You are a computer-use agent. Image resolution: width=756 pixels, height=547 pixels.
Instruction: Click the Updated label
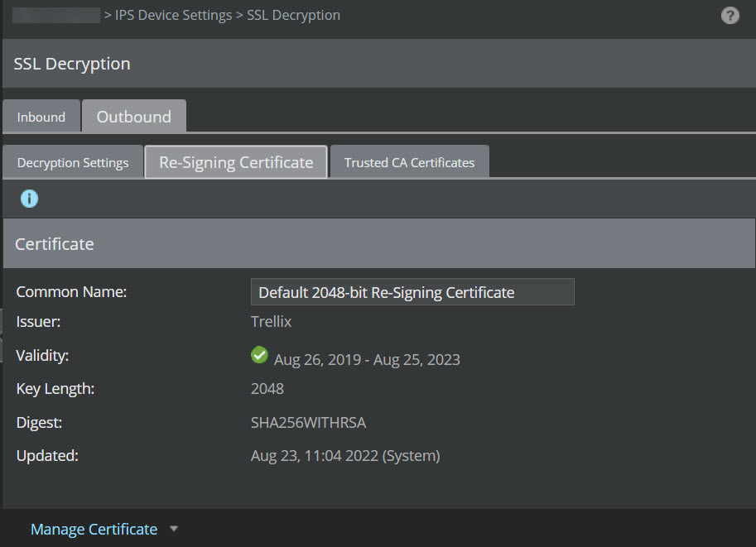[47, 456]
